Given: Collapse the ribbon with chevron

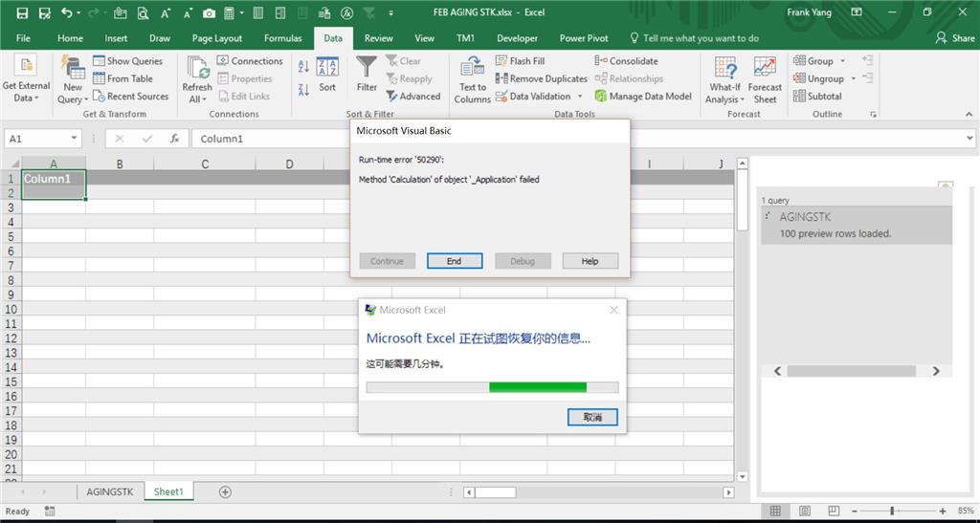Looking at the screenshot, I should [969, 114].
